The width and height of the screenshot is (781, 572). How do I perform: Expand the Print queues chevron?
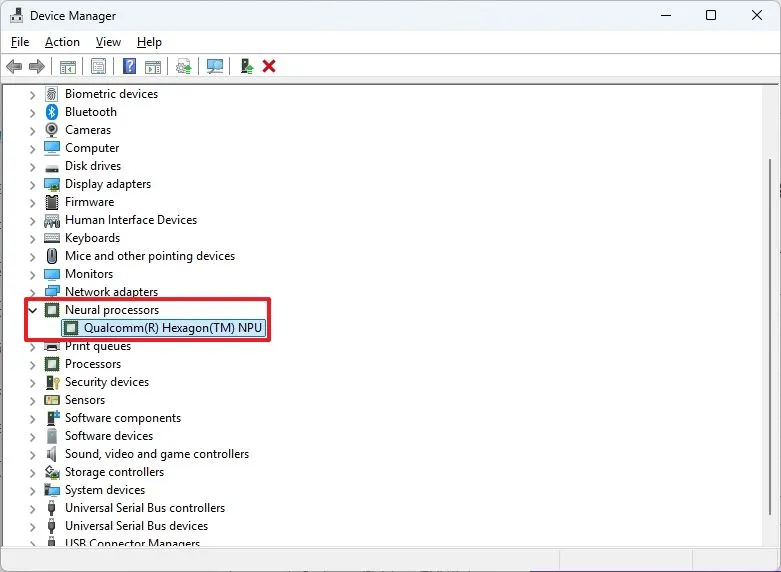point(33,347)
